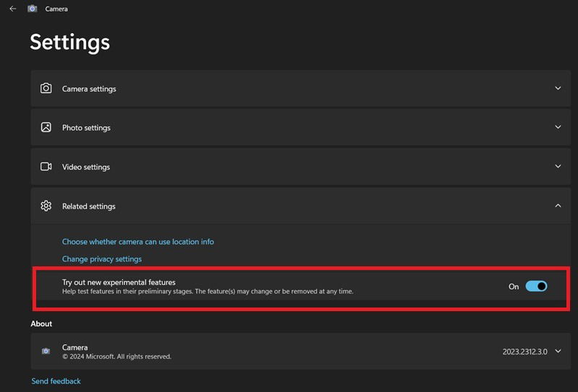Screen dimensions: 578x392
Task: Expand Photo settings chevron
Action: tap(558, 127)
